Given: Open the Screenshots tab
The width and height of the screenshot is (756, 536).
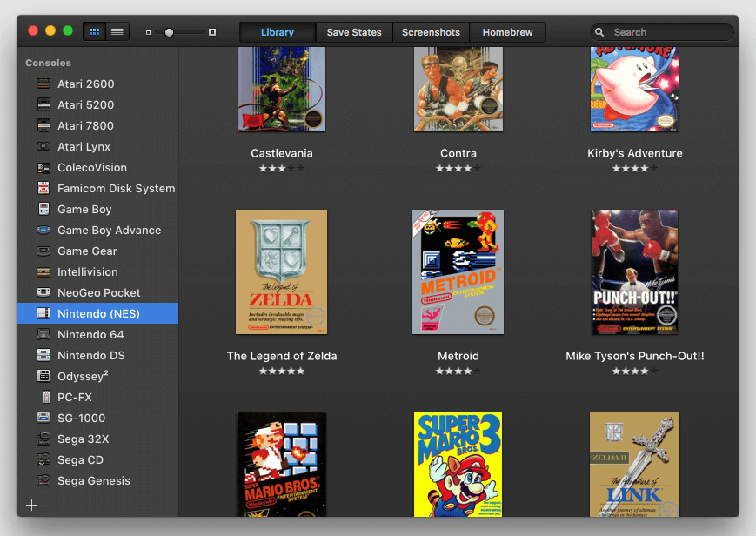Looking at the screenshot, I should click(x=431, y=32).
